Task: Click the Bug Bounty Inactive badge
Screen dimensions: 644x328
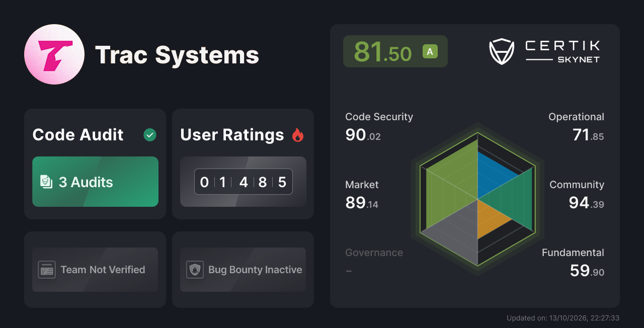Action: pos(243,270)
